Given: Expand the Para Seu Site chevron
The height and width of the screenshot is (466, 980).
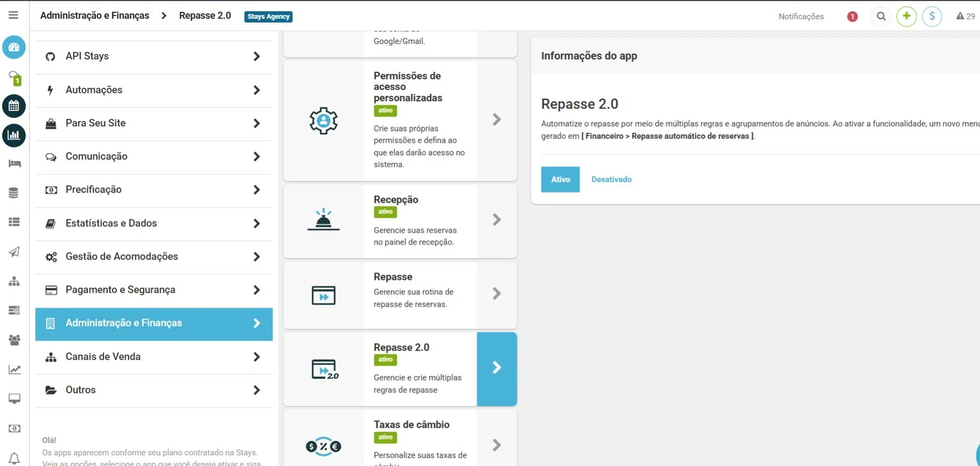Looking at the screenshot, I should tap(257, 123).
